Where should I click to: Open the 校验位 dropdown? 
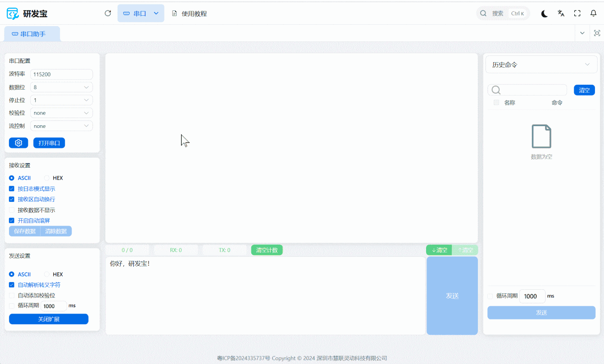[x=61, y=113]
